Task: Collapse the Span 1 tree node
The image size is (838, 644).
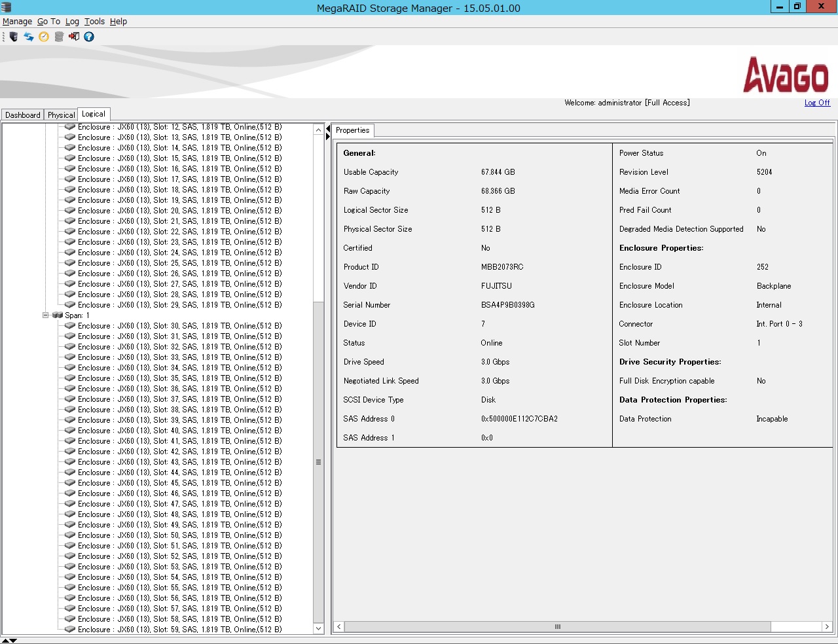Action: 46,315
